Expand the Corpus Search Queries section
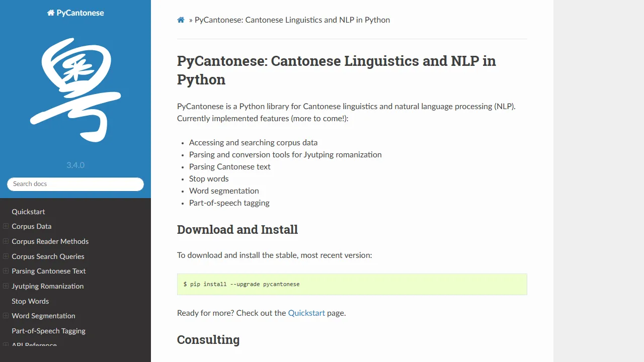644x362 pixels. [x=5, y=256]
